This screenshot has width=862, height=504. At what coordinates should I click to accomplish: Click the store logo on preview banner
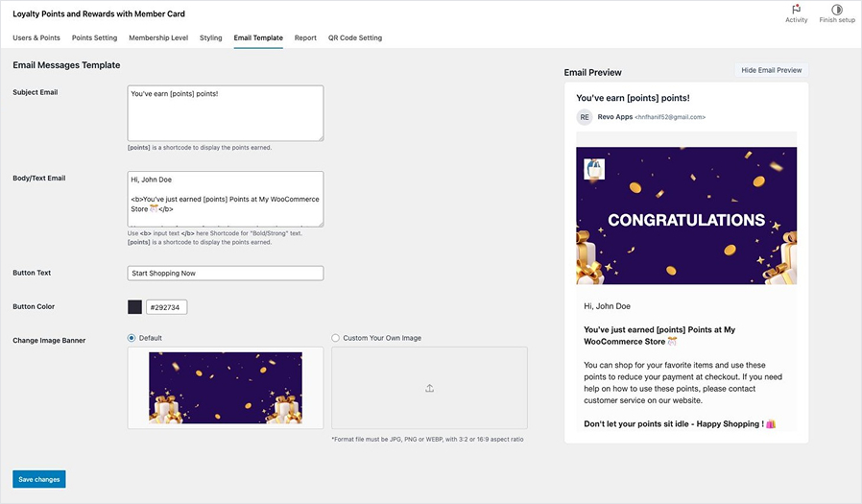(594, 169)
